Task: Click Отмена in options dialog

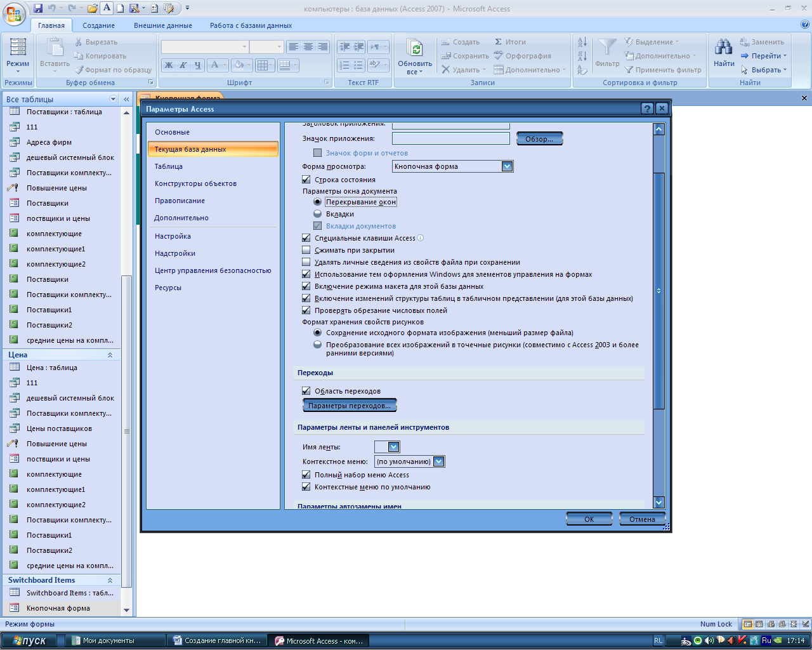Action: click(x=642, y=519)
